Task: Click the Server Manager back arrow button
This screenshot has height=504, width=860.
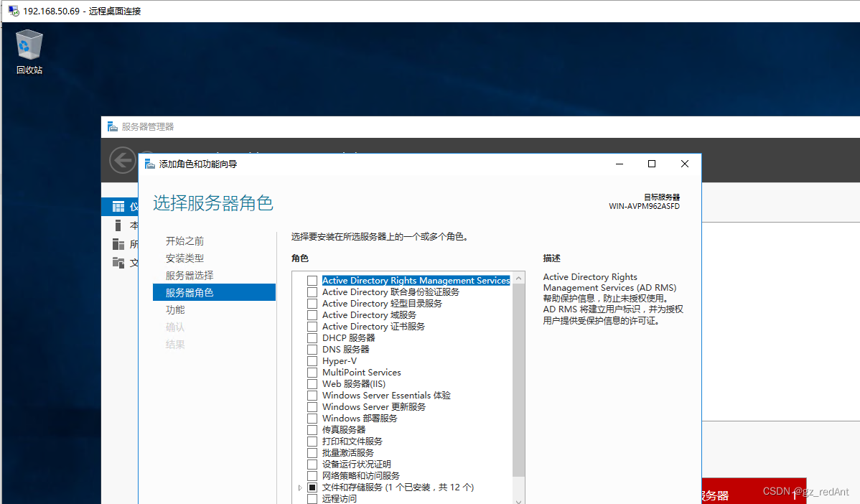Action: click(x=122, y=161)
